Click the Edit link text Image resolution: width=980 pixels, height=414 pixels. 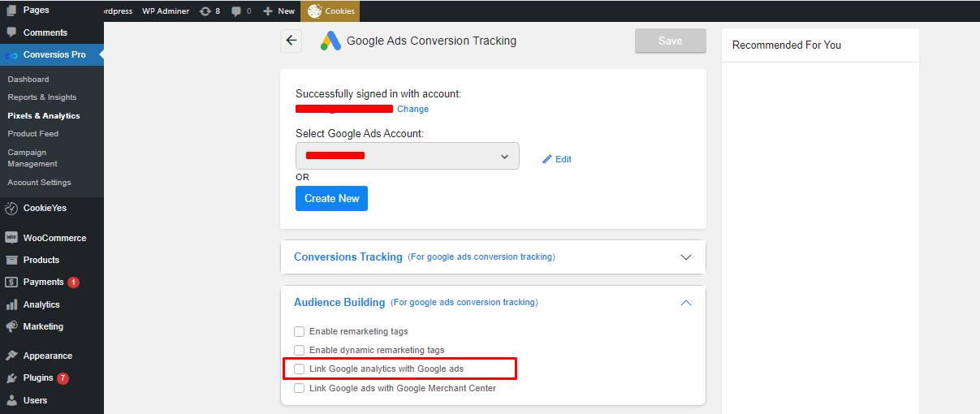tap(563, 159)
